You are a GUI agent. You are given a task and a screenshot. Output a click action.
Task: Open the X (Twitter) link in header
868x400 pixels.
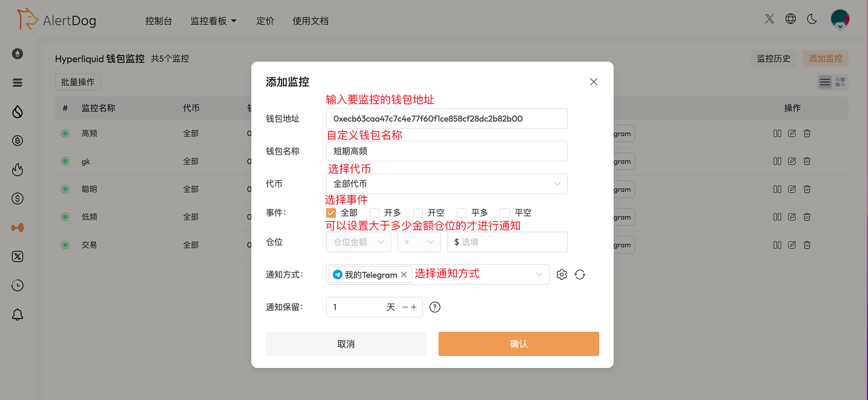(x=770, y=19)
